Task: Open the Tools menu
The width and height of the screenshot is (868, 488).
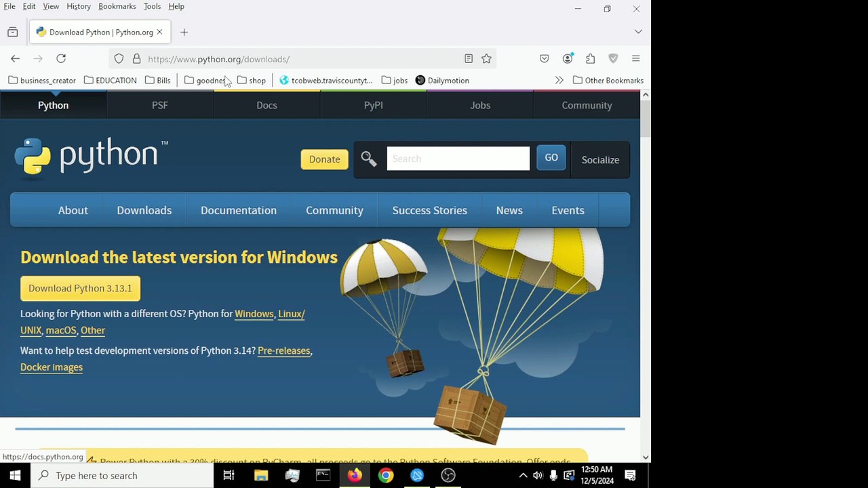Action: tap(152, 6)
